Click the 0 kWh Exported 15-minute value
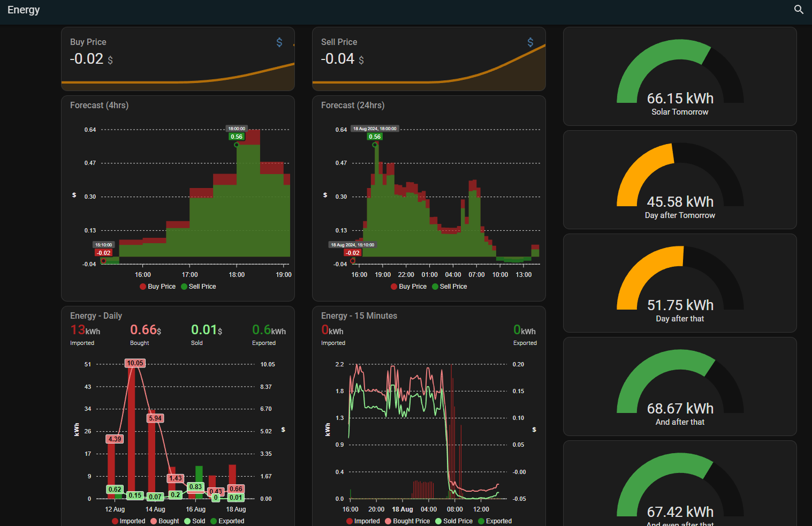The image size is (812, 526). point(525,330)
